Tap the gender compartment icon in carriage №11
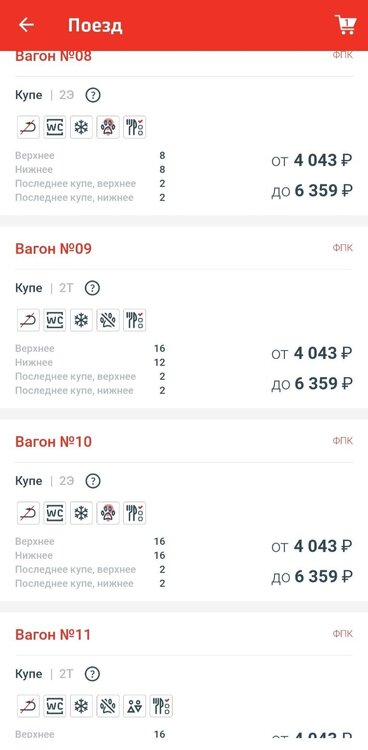Screen dimensions: 368x750 tap(134, 706)
